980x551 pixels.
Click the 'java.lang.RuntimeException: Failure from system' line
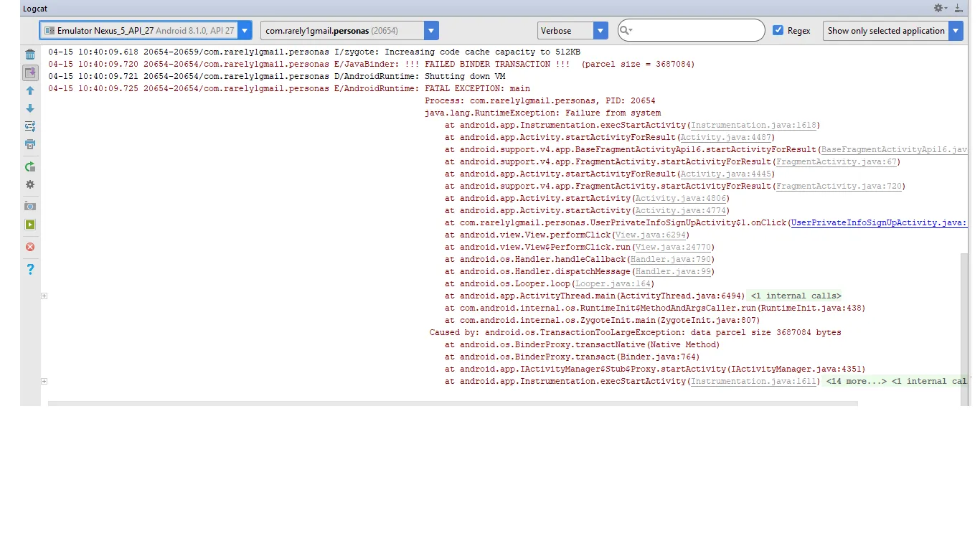pyautogui.click(x=542, y=113)
